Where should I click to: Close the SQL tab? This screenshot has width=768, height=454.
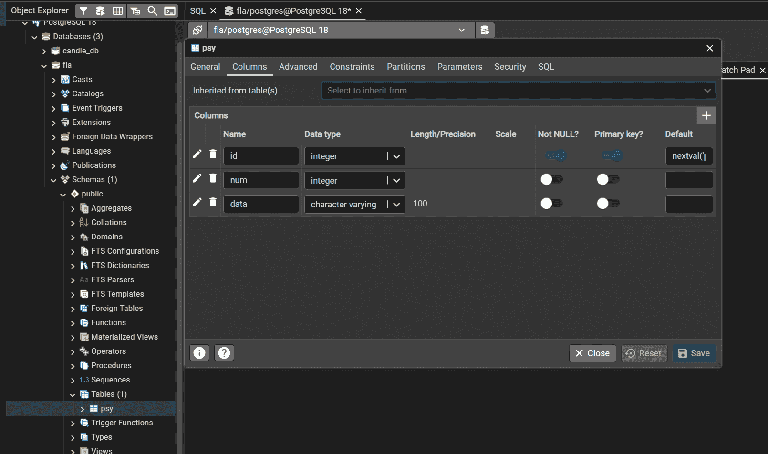(213, 10)
